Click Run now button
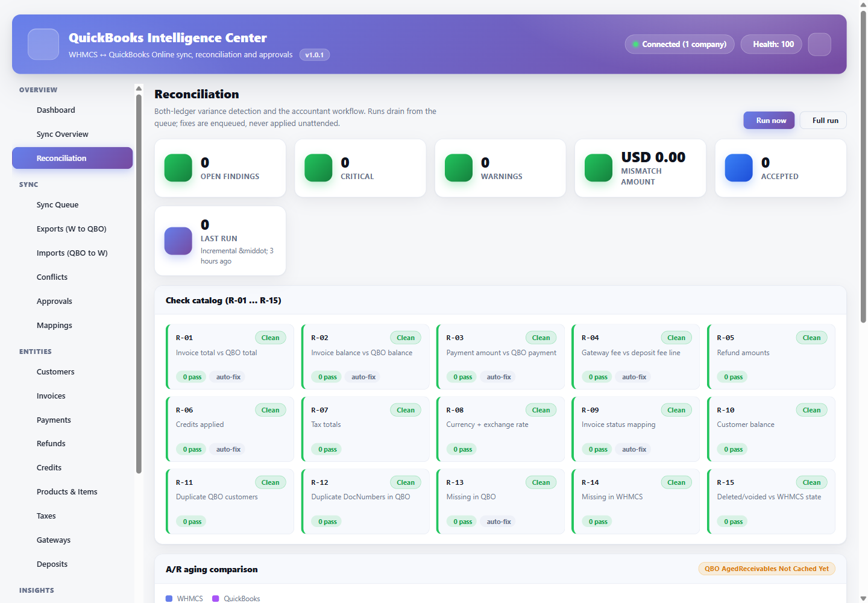 point(769,120)
